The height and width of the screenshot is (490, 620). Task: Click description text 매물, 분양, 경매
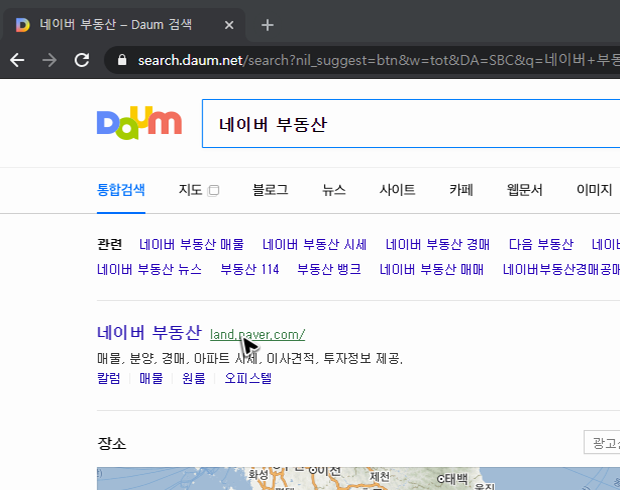tap(141, 359)
